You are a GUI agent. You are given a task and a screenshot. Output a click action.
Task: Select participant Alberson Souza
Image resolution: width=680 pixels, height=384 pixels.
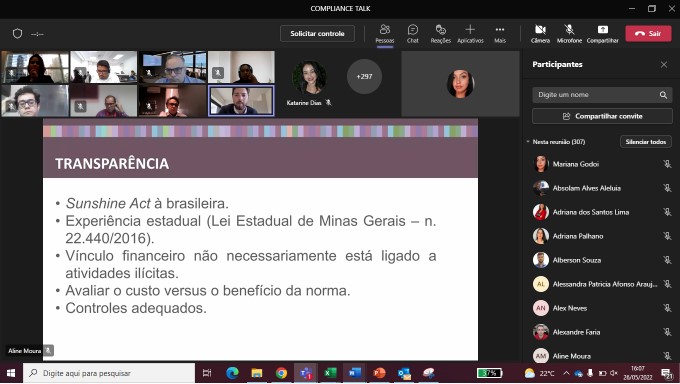602,260
